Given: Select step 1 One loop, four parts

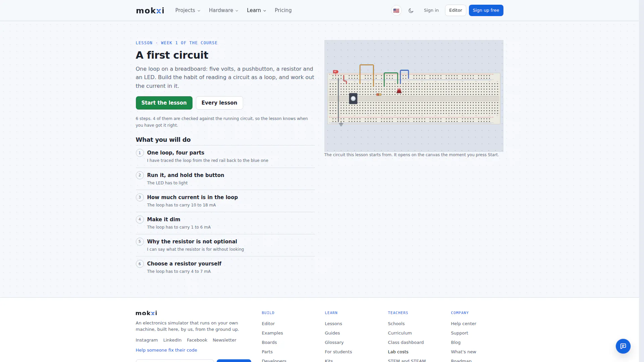Looking at the screenshot, I should [x=225, y=157].
